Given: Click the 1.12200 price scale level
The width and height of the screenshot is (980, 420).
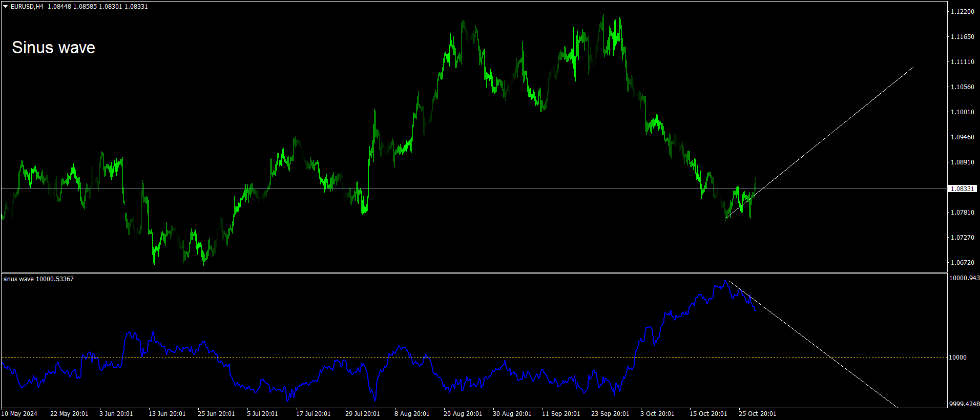Looking at the screenshot, I should point(962,12).
